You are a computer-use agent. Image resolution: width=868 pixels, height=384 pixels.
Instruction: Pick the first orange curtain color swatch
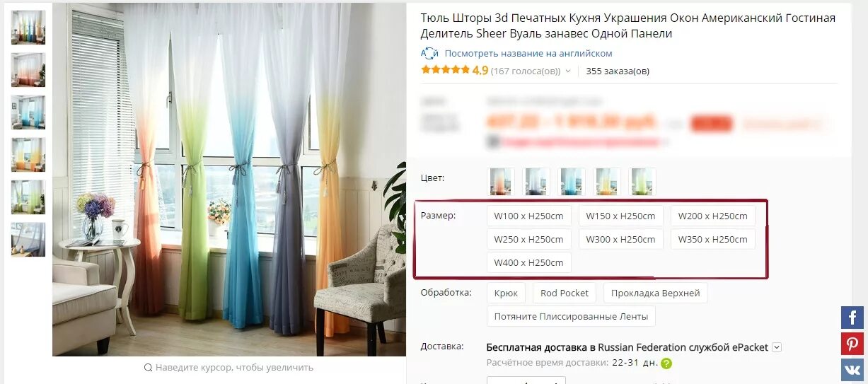coord(502,181)
